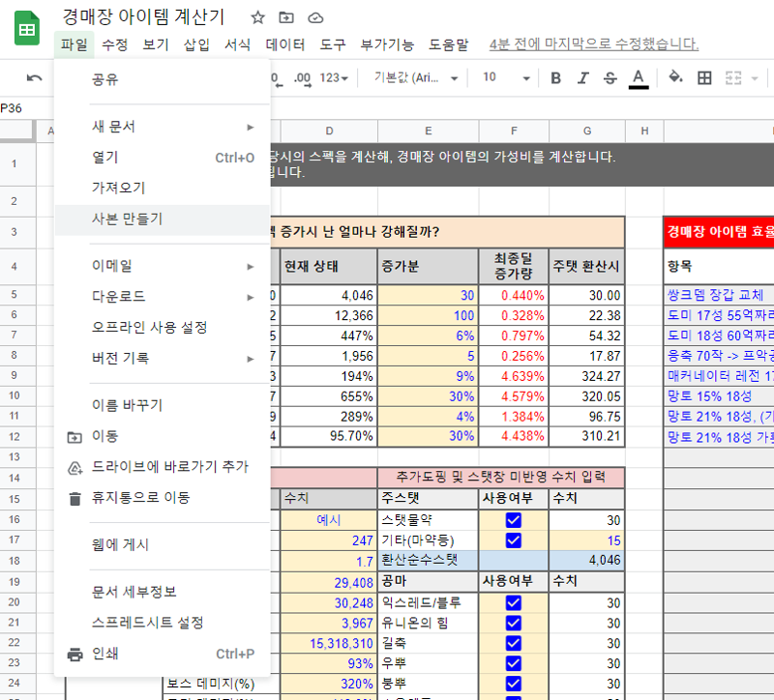Open the fill color picker
This screenshot has width=774, height=700.
[x=675, y=78]
